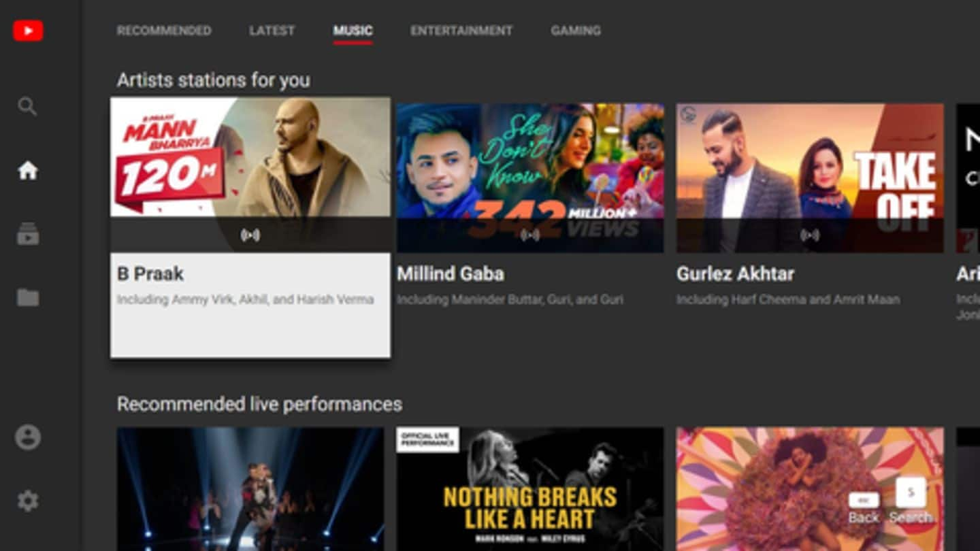
Task: Switch to the Latest tab
Action: click(272, 31)
